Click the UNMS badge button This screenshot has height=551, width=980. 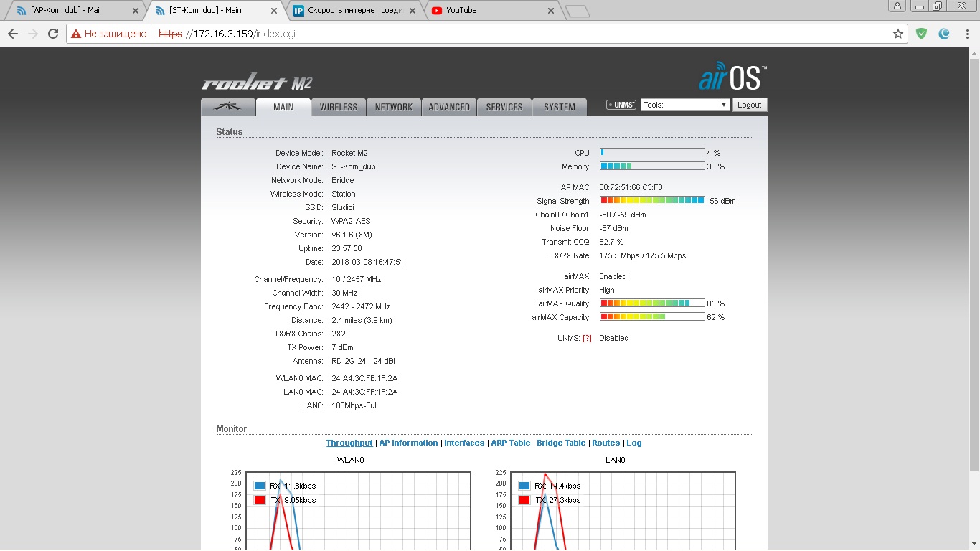(621, 105)
